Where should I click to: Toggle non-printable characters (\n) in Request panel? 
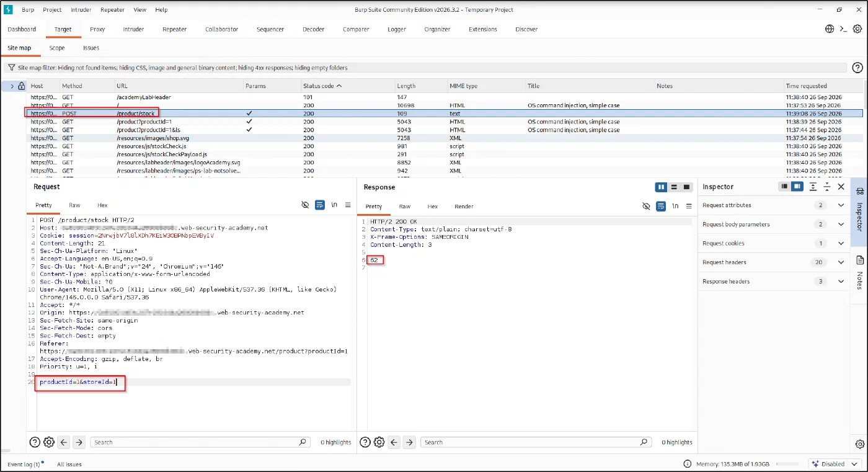click(x=334, y=205)
